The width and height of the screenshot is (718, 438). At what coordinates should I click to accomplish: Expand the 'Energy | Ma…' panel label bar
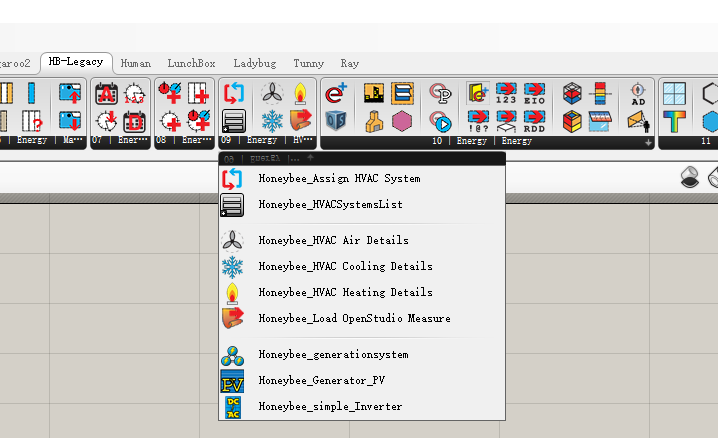[43, 140]
